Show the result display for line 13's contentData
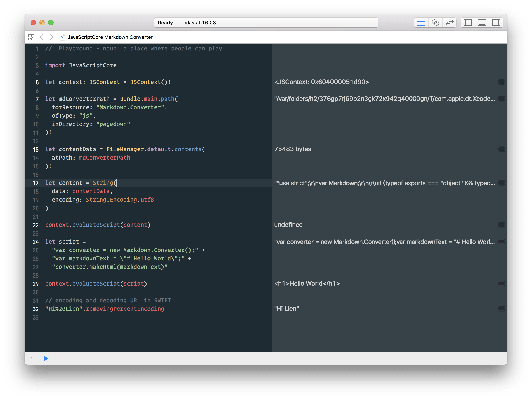Image resolution: width=532 pixels, height=400 pixels. [x=502, y=149]
